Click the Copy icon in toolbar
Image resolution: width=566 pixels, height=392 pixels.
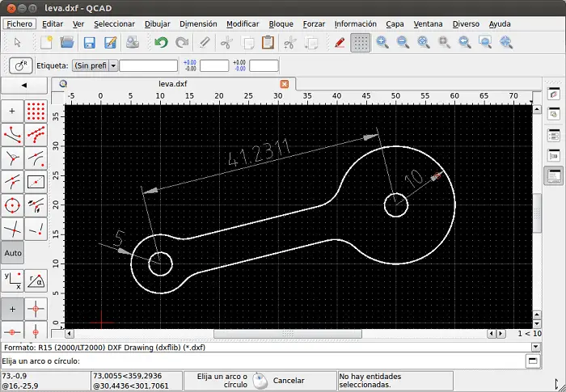[x=247, y=43]
